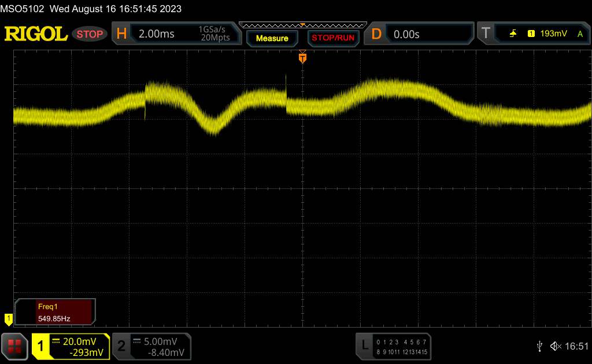Open the 1GSa/s 20Mpts acquisition settings
592x364 pixels.
pyautogui.click(x=214, y=34)
